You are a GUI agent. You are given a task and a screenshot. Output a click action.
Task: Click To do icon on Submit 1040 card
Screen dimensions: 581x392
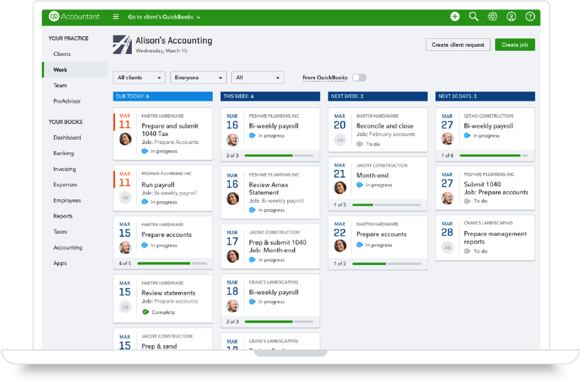[467, 201]
